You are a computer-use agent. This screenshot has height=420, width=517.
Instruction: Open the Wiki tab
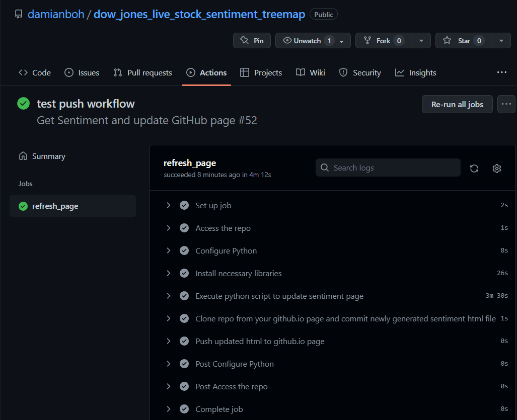310,72
